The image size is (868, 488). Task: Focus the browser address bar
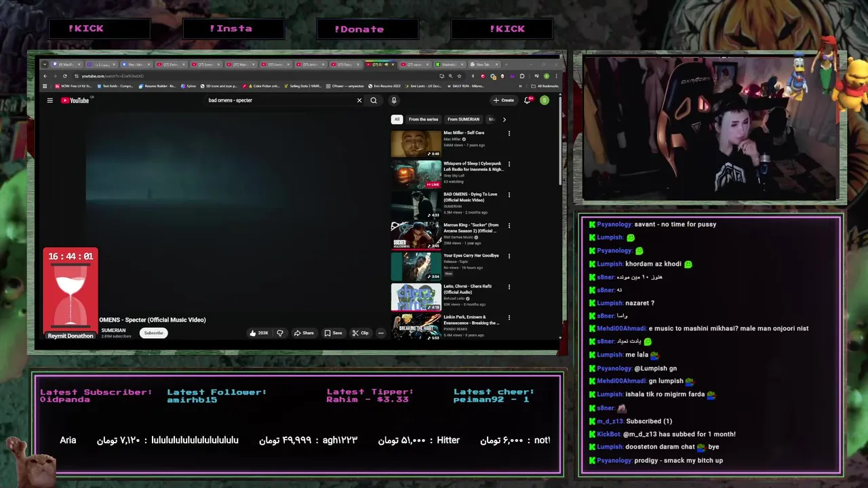(258, 76)
